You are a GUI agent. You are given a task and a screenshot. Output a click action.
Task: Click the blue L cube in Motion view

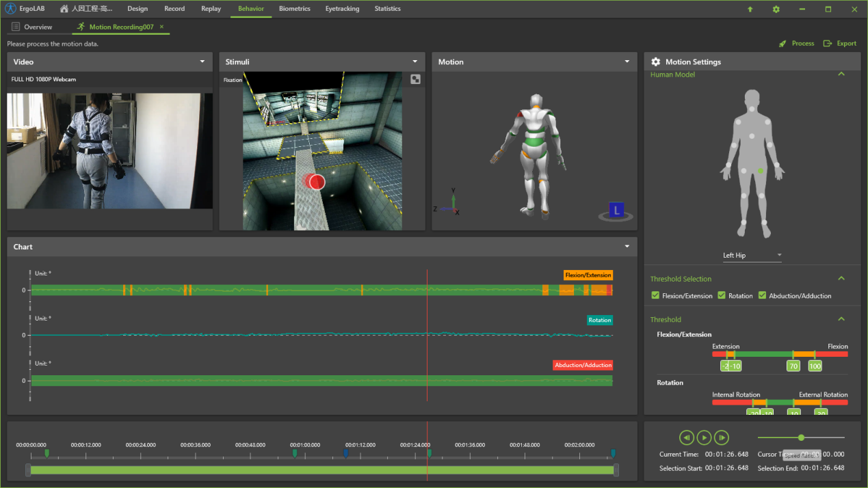[x=616, y=210]
